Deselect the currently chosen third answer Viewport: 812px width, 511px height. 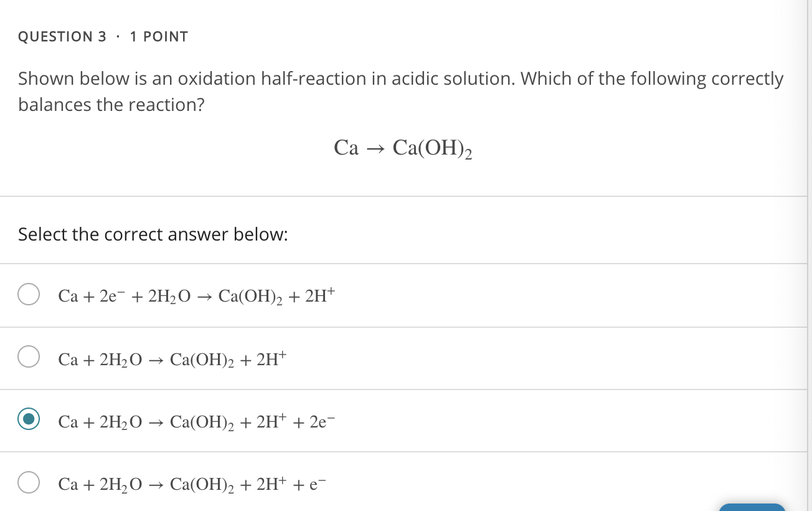click(29, 420)
